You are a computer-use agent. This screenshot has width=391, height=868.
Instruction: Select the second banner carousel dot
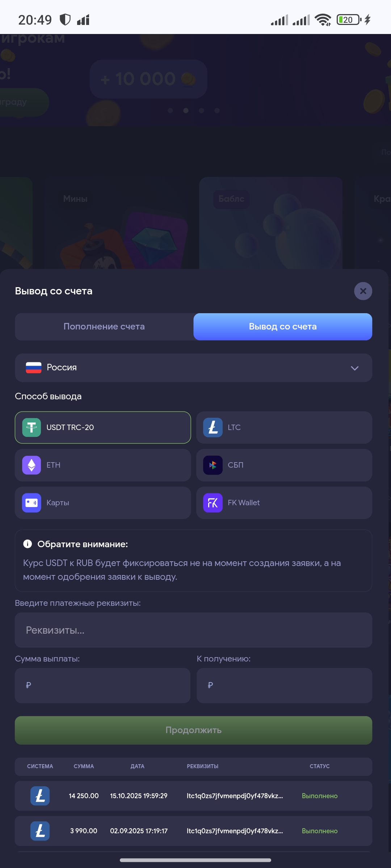[186, 111]
